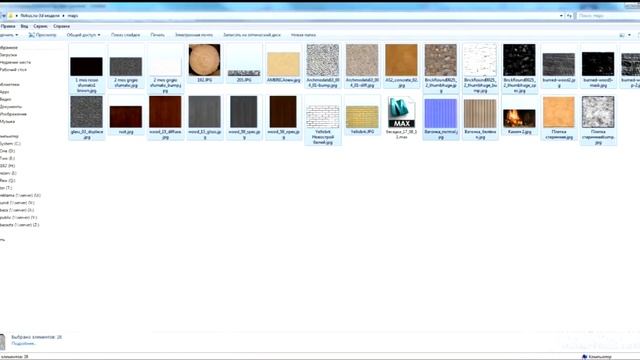Open Видео library in navigation pane
Screen dimensions: 640x360
pyautogui.click(x=6, y=99)
